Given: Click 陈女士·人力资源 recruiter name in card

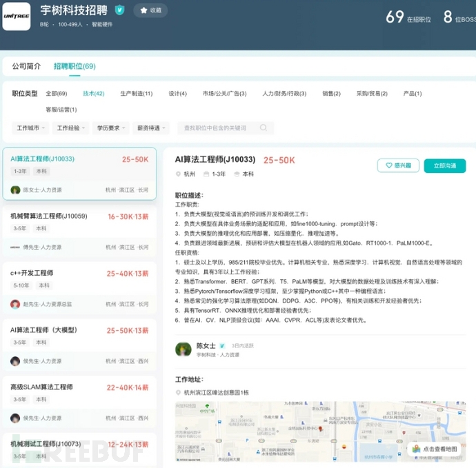Looking at the screenshot, I should point(43,190).
